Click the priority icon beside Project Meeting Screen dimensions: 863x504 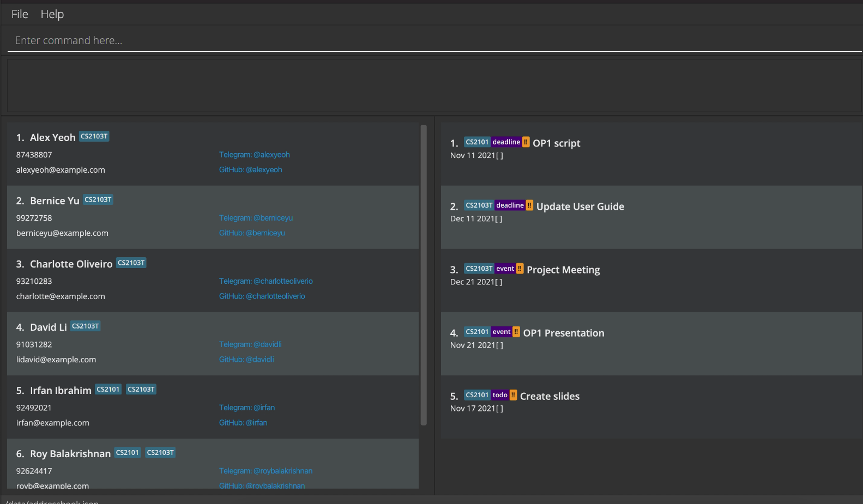pyautogui.click(x=520, y=269)
